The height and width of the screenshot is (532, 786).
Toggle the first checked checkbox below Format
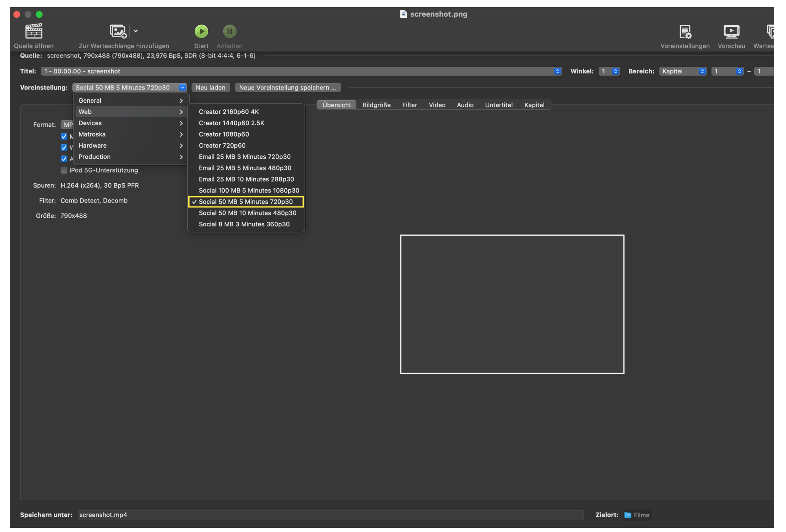(x=64, y=136)
